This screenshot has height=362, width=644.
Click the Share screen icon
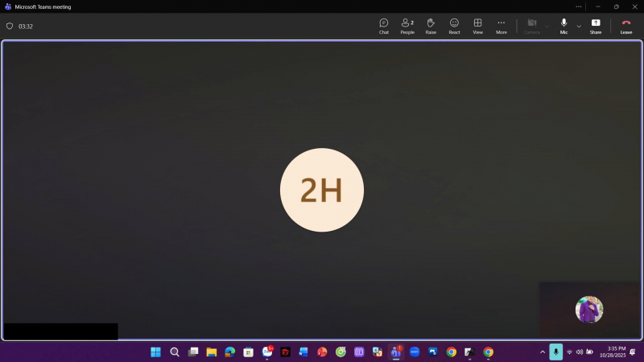tap(596, 26)
